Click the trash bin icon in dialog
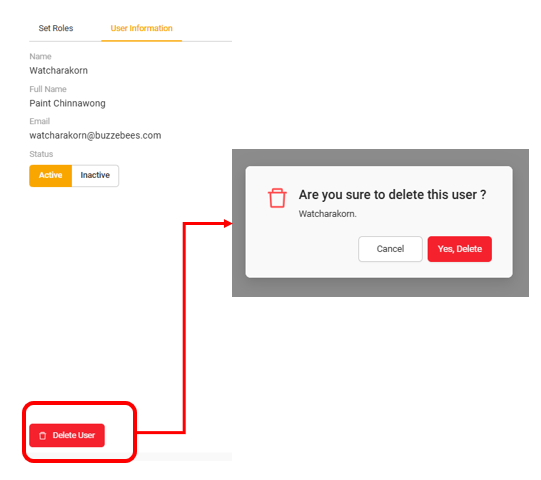The image size is (541, 480). pos(277,198)
